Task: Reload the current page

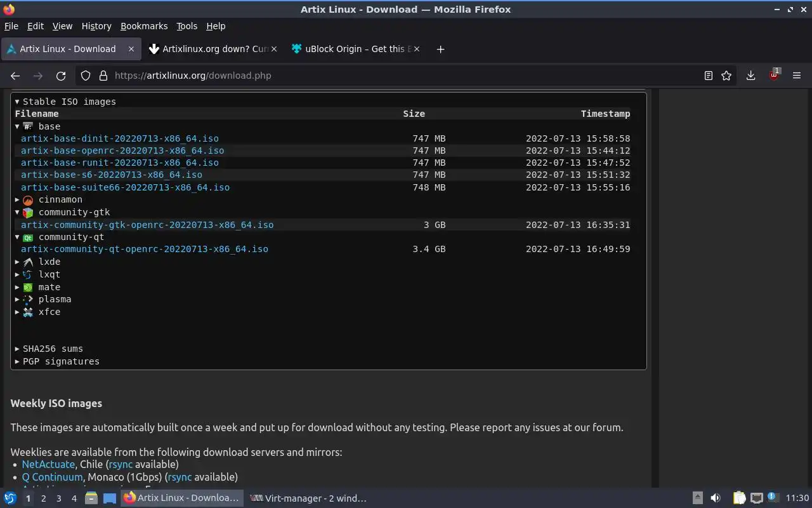Action: tap(61, 76)
